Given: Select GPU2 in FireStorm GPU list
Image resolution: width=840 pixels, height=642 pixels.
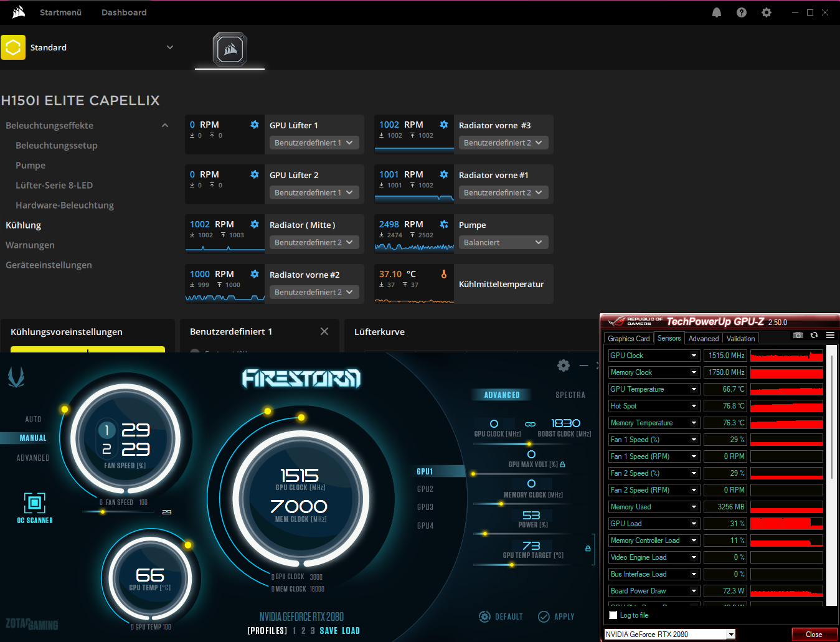Looking at the screenshot, I should pyautogui.click(x=425, y=489).
